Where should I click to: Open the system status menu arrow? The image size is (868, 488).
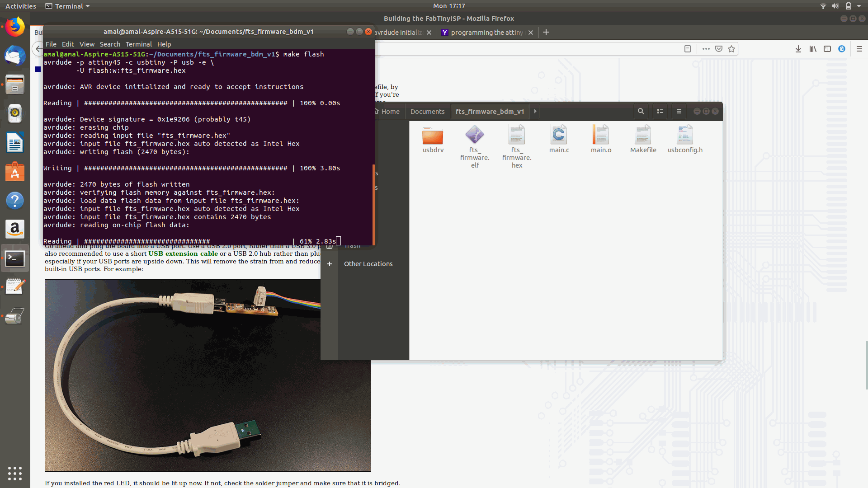tap(859, 6)
